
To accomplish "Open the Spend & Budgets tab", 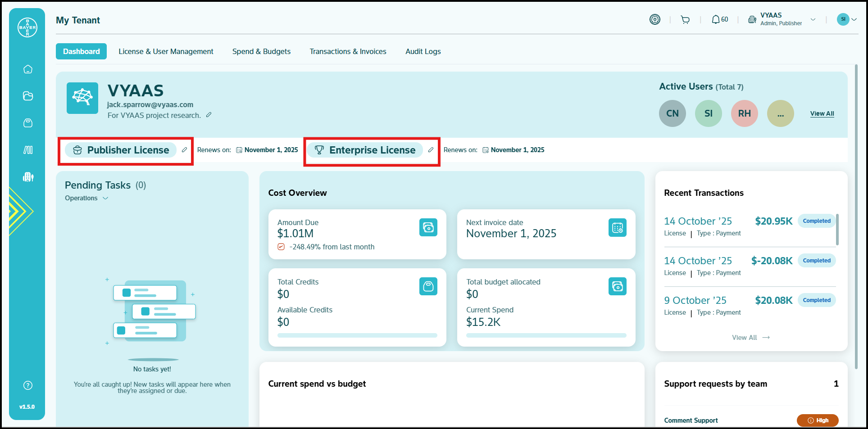I will click(261, 51).
